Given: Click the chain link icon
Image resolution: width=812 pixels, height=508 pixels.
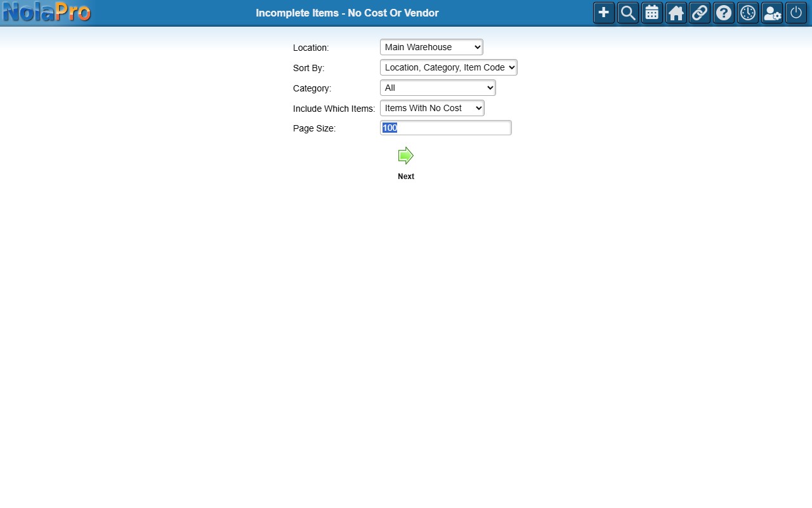Looking at the screenshot, I should pyautogui.click(x=700, y=13).
